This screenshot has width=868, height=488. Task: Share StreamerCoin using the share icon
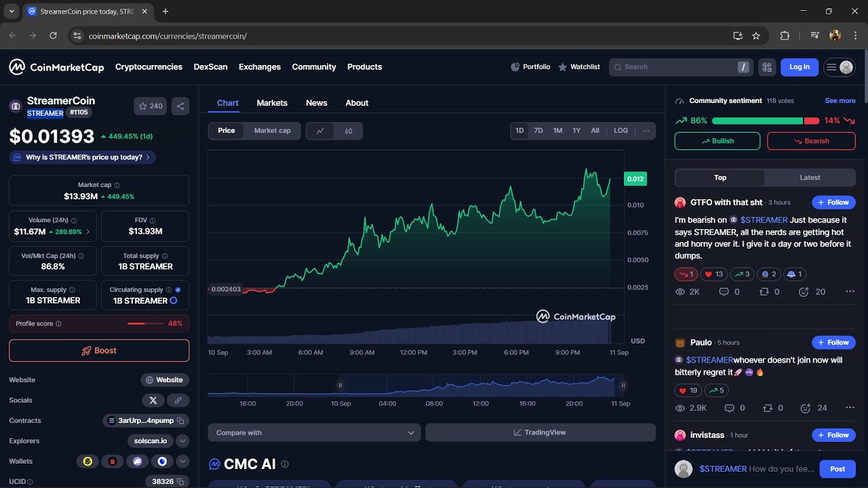coord(180,106)
